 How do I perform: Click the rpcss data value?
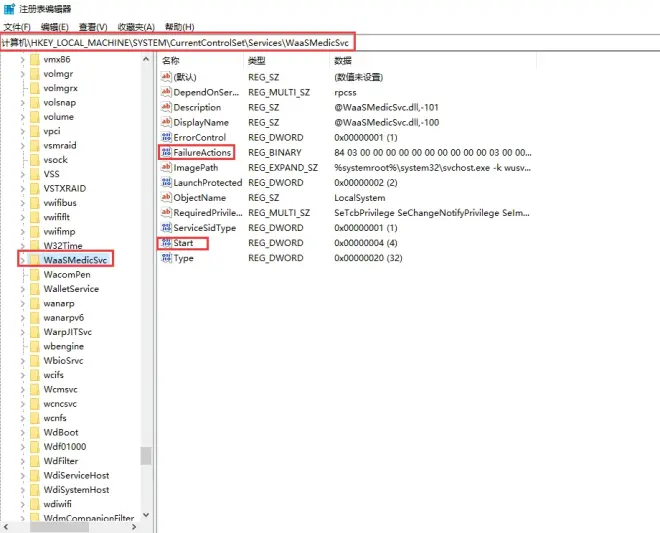click(x=345, y=92)
